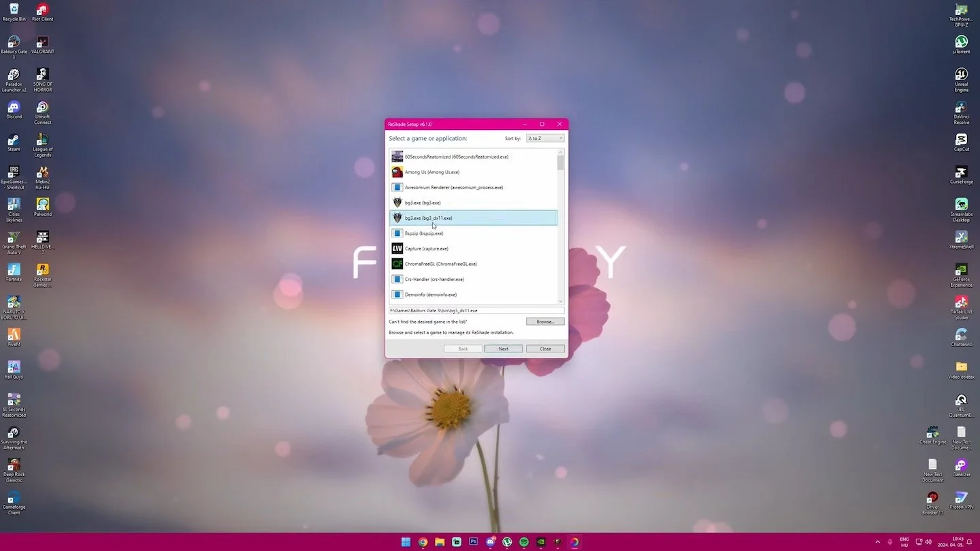Image resolution: width=980 pixels, height=551 pixels.
Task: Show hidden system tray icons
Action: [x=877, y=542]
